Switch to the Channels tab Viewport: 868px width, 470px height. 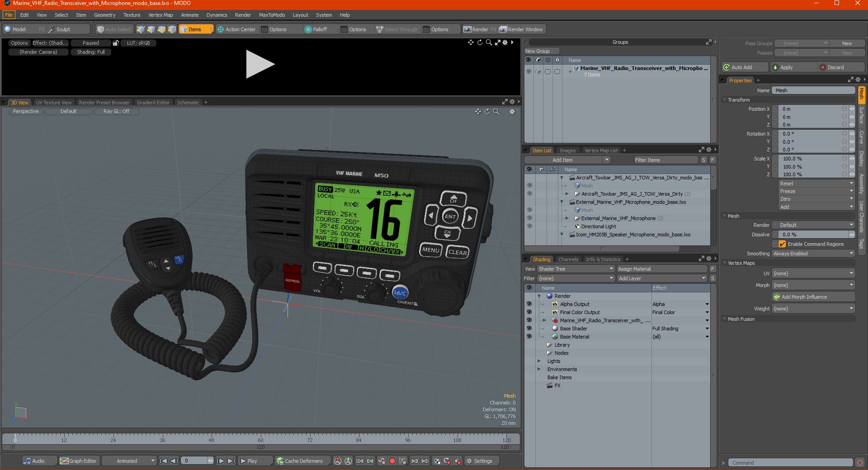pos(568,259)
